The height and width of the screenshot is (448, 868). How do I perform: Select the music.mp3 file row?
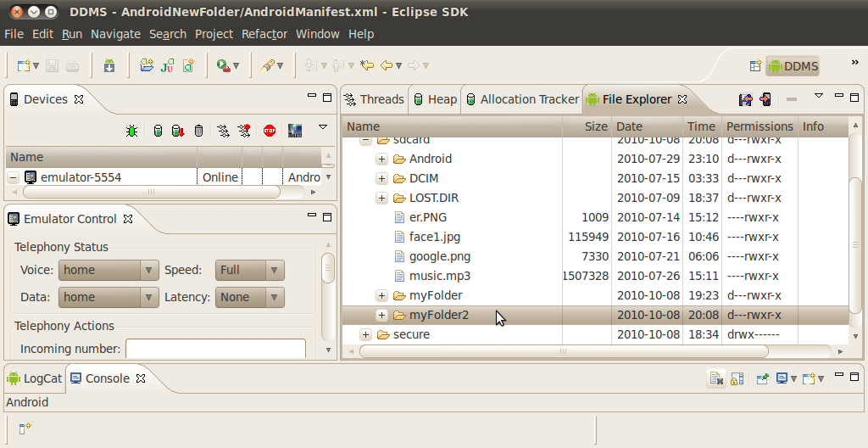click(x=595, y=276)
